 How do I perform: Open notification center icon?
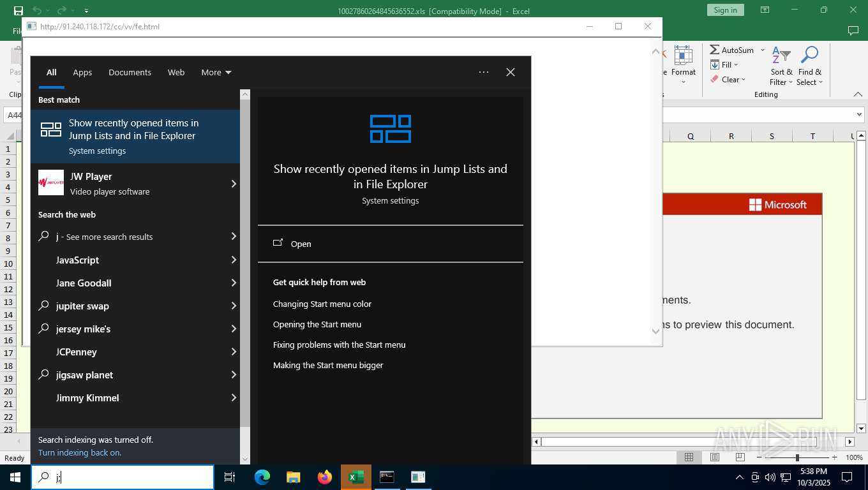pyautogui.click(x=847, y=477)
